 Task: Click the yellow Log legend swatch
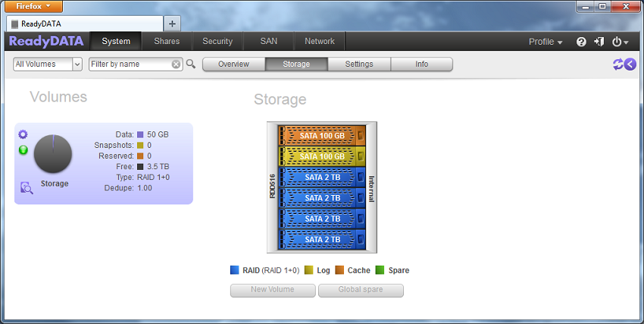(309, 270)
